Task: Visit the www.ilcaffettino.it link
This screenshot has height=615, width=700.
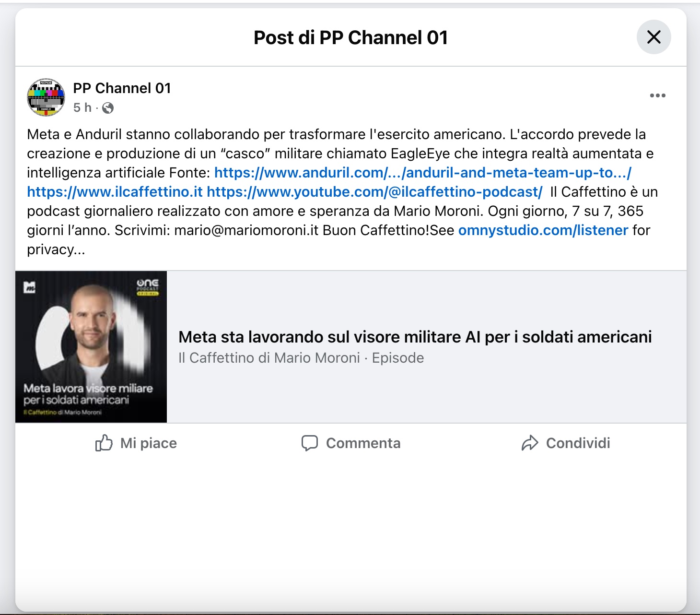Action: [x=115, y=192]
